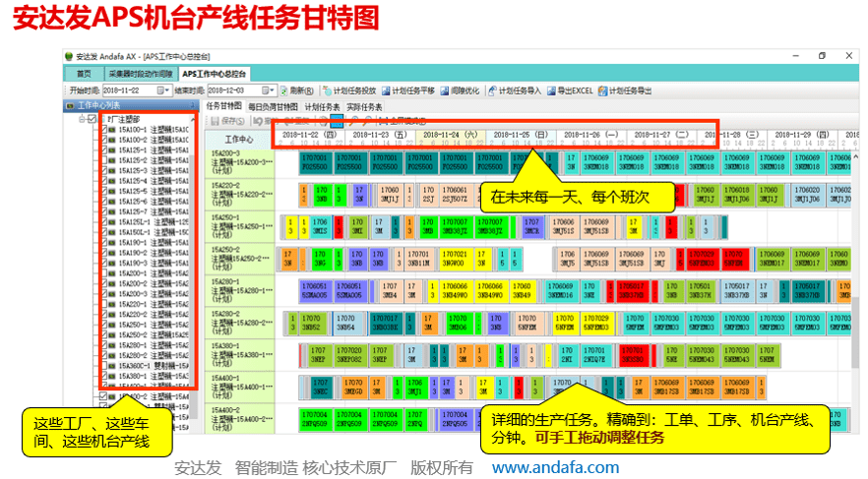Switch to the 首页 tab
The height and width of the screenshot is (479, 868).
(x=85, y=74)
